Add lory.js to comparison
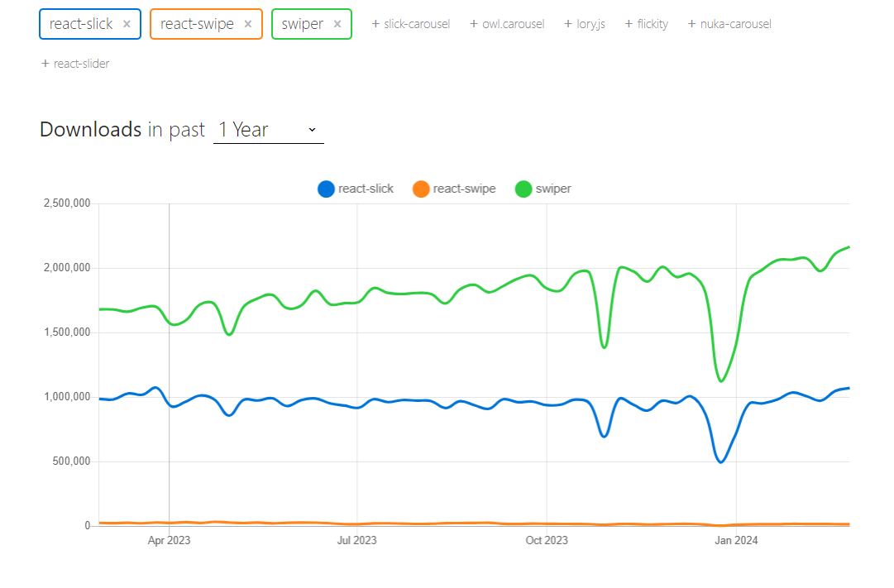The image size is (894, 588). point(585,24)
